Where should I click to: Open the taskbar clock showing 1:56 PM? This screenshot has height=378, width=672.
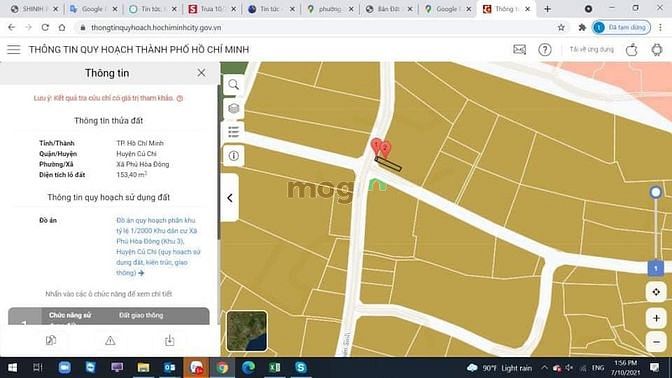pyautogui.click(x=626, y=368)
